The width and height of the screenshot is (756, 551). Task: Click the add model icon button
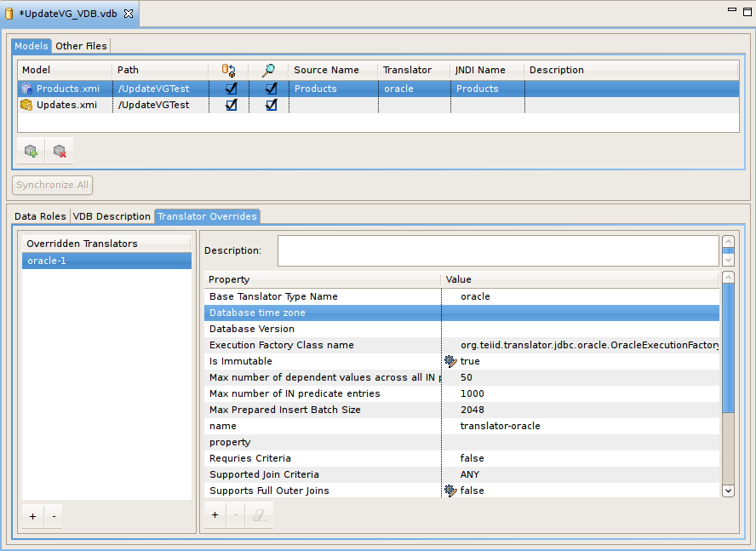tap(31, 151)
